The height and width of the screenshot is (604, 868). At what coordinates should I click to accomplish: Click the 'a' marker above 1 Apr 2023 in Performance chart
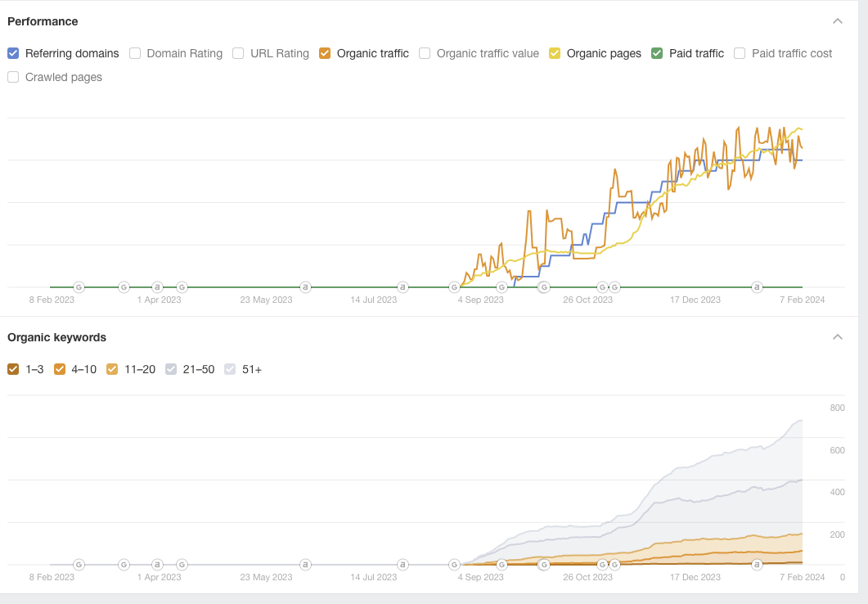pos(157,287)
